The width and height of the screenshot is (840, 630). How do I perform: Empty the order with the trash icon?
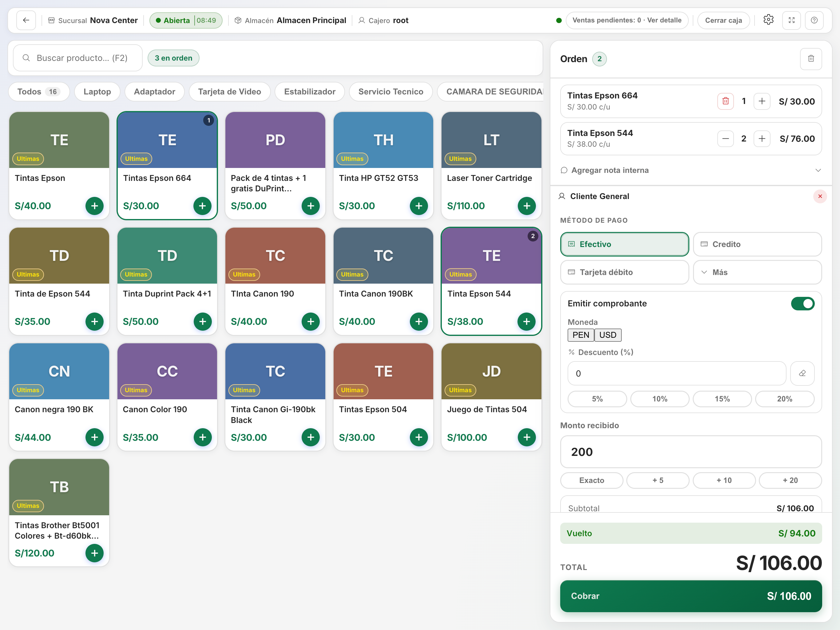[x=811, y=58]
